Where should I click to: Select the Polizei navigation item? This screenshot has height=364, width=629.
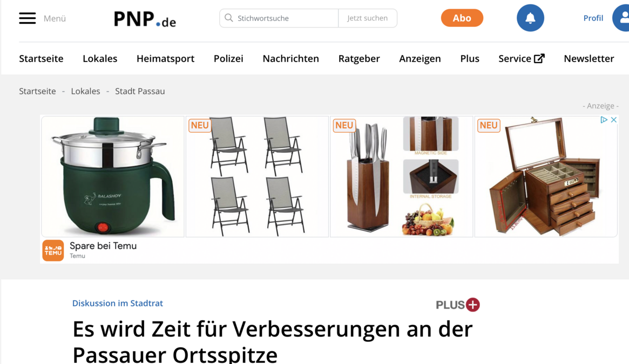coord(228,59)
